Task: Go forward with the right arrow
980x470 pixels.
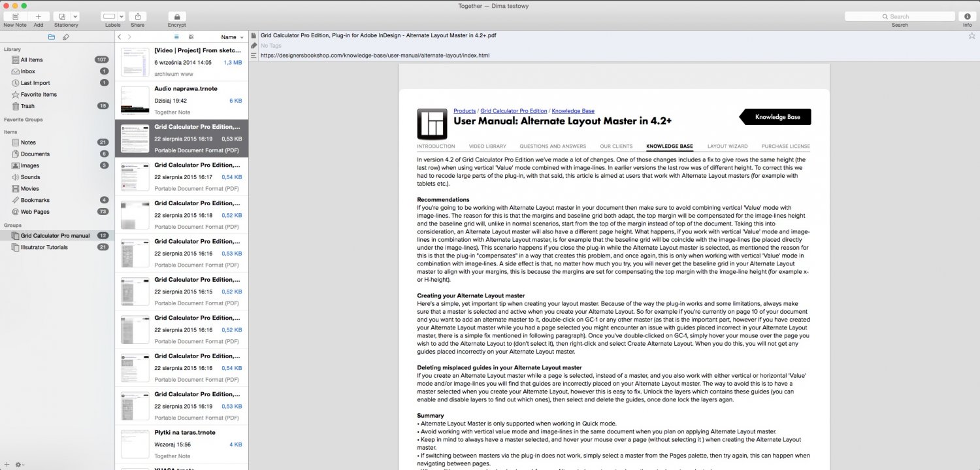Action: pos(129,37)
